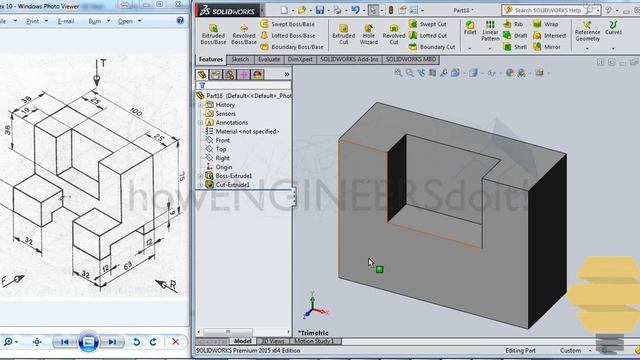Expand the Cut-Extrude1 feature node

(x=200, y=185)
